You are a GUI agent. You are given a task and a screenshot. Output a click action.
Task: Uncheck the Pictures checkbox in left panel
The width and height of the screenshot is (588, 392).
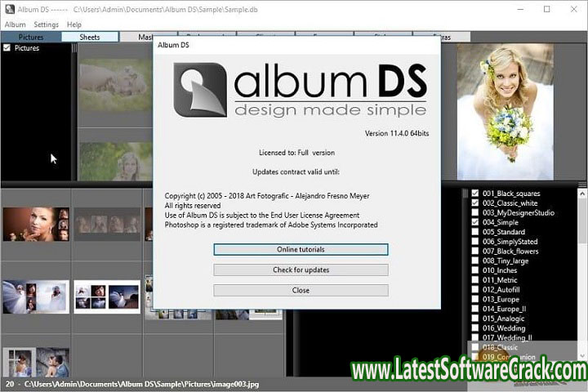[x=7, y=48]
